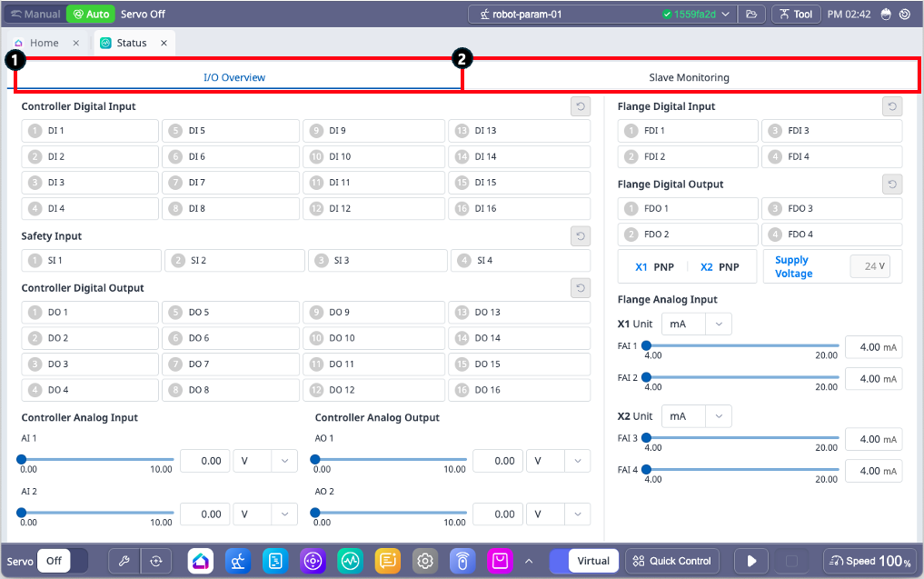Switch to the Home tab
This screenshot has width=924, height=579.
[44, 43]
